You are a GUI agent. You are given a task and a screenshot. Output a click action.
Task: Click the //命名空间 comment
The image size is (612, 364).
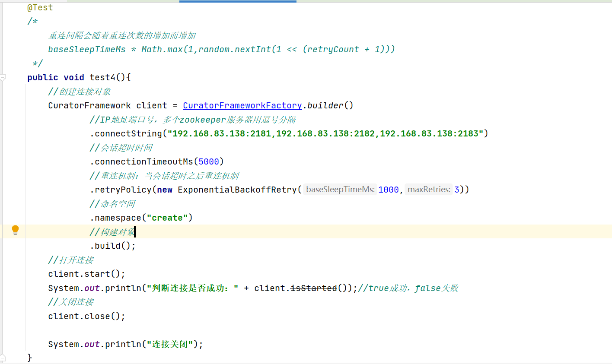coord(112,204)
